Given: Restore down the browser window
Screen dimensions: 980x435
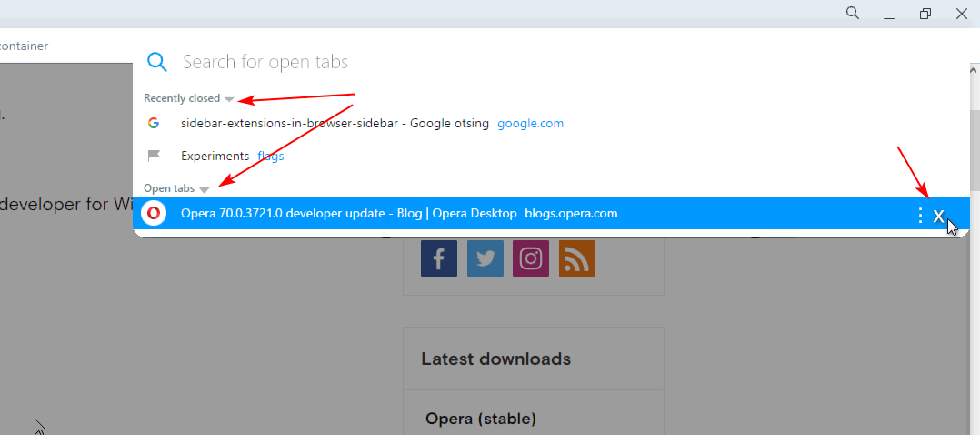Looking at the screenshot, I should coord(925,13).
